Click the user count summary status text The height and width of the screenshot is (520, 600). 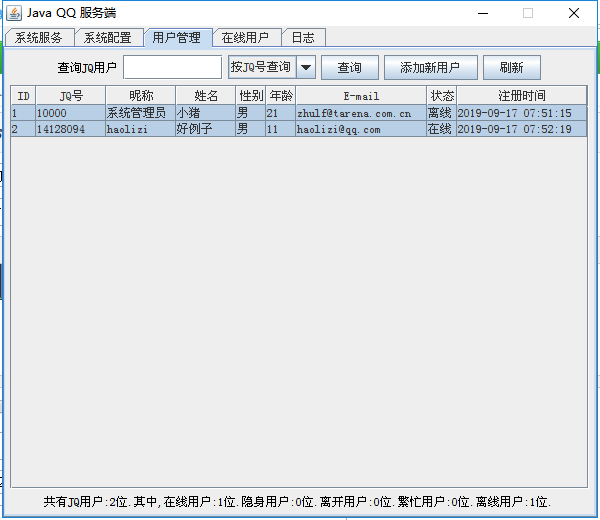click(297, 501)
